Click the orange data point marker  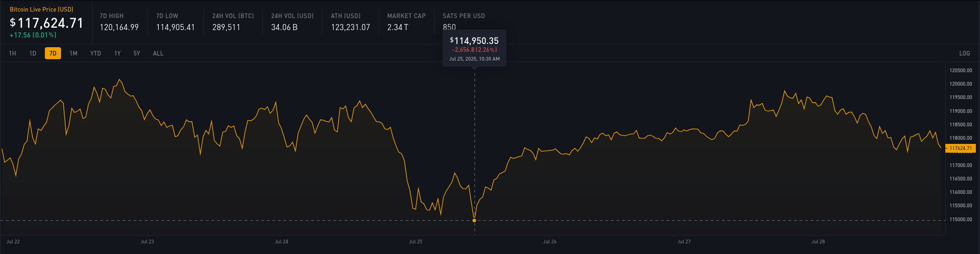475,220
